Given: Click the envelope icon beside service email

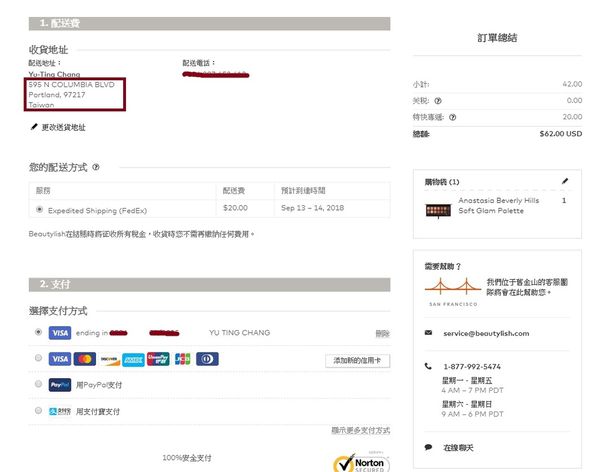Looking at the screenshot, I should (429, 333).
